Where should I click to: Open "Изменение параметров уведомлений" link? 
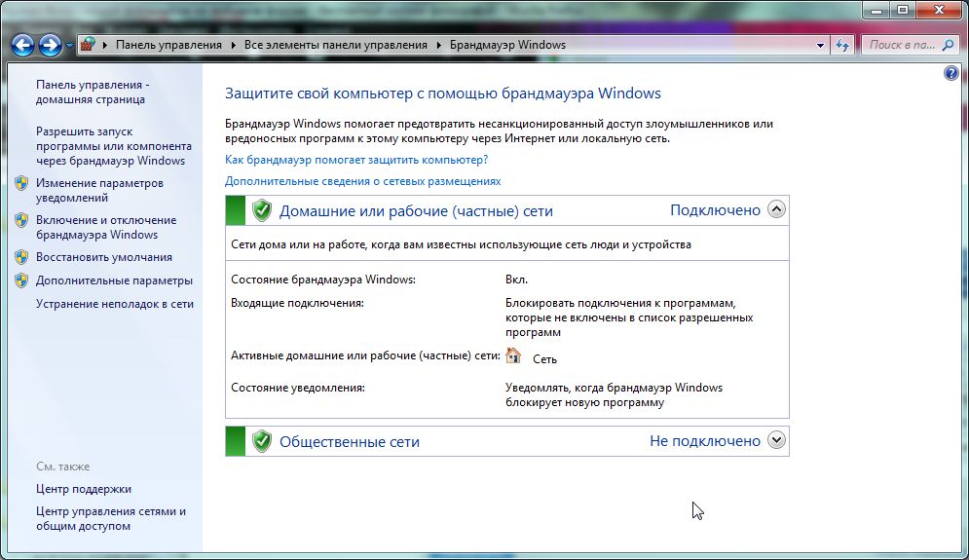(x=99, y=190)
